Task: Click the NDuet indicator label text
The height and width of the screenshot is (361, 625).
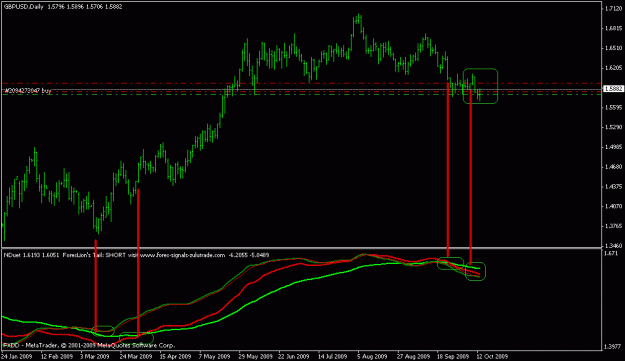Action: click(12, 255)
